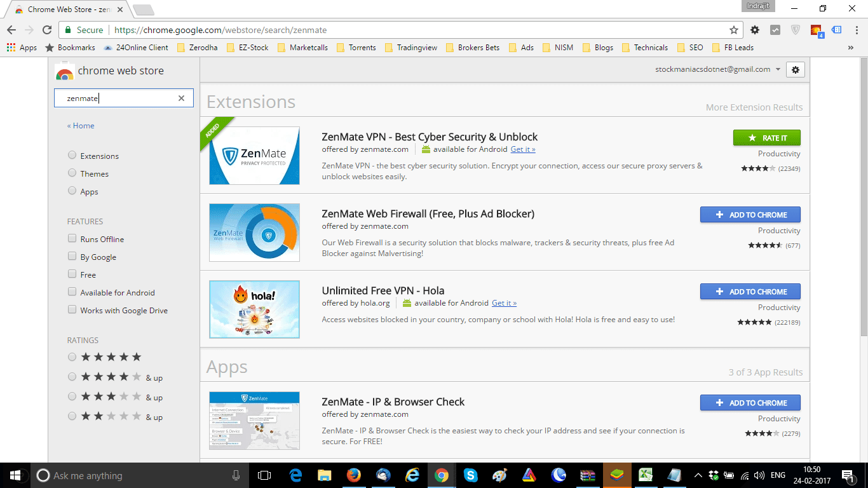Clear the zenmate search box with X
Screen dimensions: 868x488
pyautogui.click(x=181, y=98)
